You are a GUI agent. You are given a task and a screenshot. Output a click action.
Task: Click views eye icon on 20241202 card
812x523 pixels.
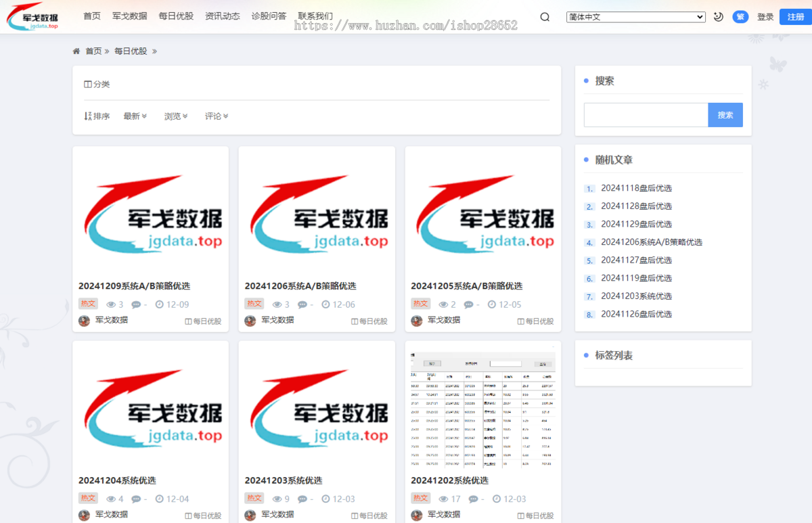pos(444,499)
